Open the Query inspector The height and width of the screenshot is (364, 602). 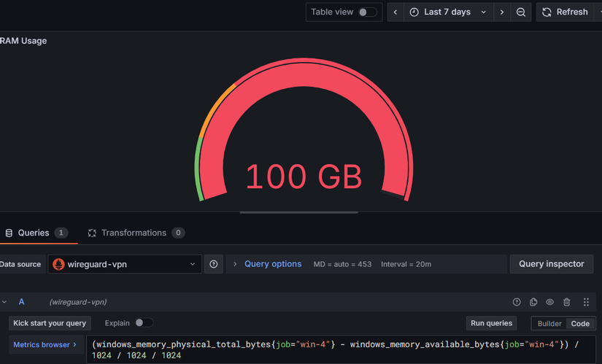[551, 264]
